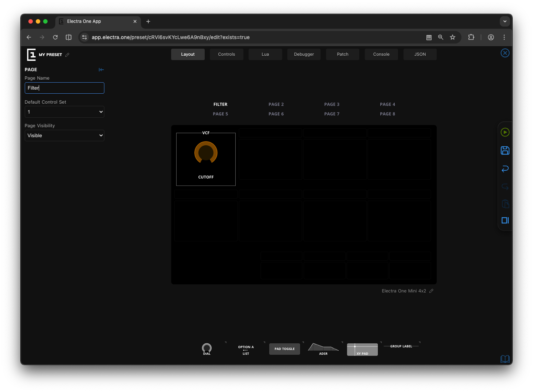Open the Default Control Set dropdown
The height and width of the screenshot is (392, 533).
(x=65, y=112)
